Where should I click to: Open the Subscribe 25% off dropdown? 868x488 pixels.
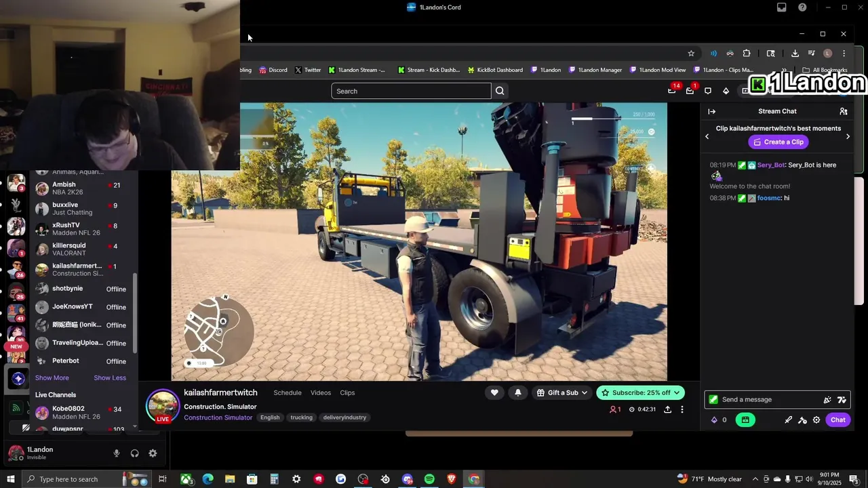click(640, 392)
